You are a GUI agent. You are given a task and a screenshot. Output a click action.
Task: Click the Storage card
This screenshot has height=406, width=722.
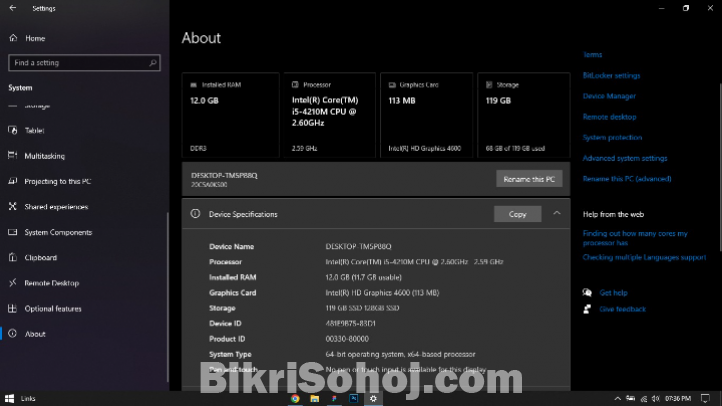[x=524, y=115]
